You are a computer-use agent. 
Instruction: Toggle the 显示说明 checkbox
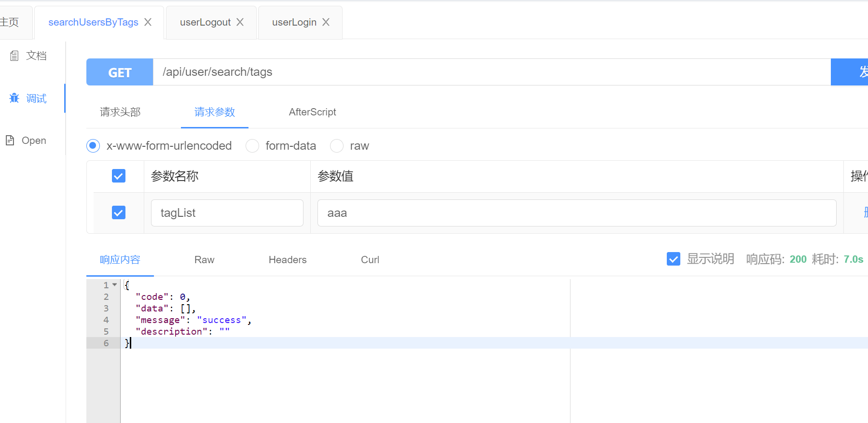point(674,259)
